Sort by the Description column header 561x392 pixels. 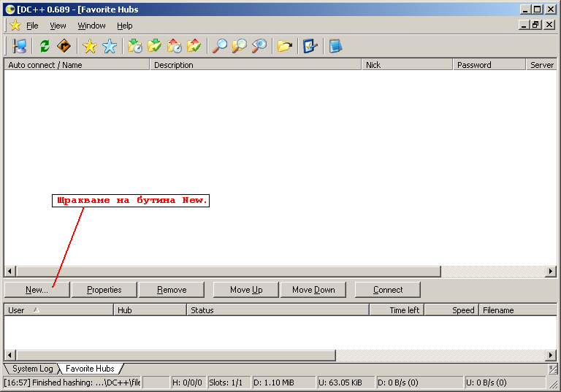[x=256, y=65]
